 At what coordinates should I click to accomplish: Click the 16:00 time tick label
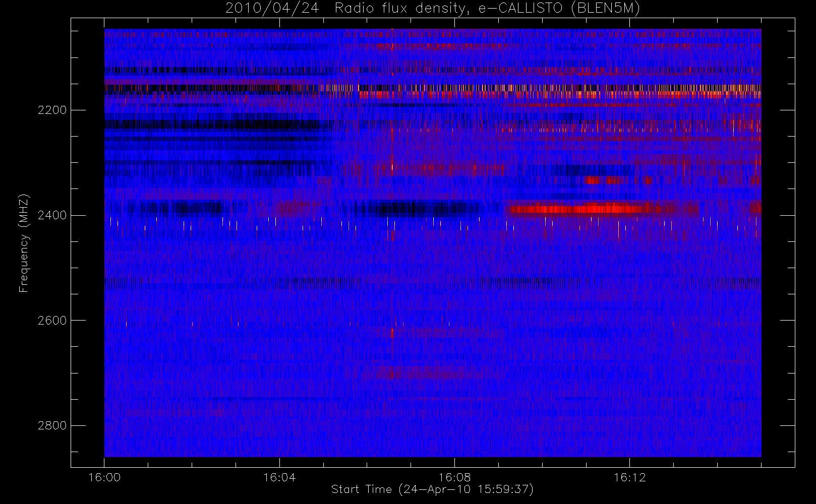104,477
